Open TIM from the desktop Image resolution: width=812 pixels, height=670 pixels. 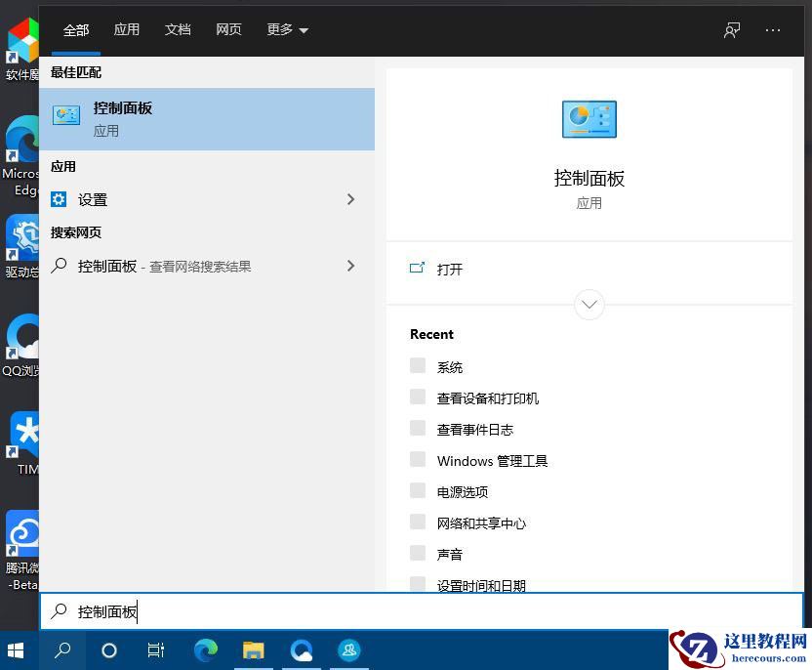click(21, 430)
